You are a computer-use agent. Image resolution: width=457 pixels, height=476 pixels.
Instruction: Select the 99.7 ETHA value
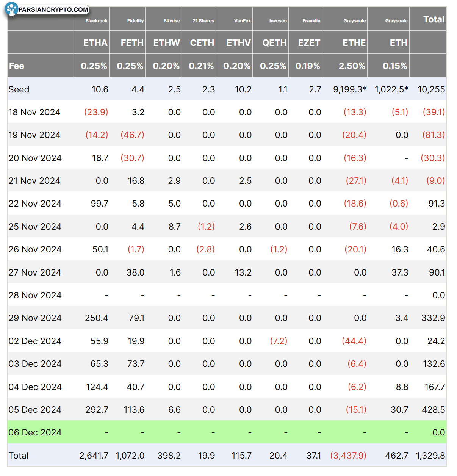pyautogui.click(x=100, y=204)
